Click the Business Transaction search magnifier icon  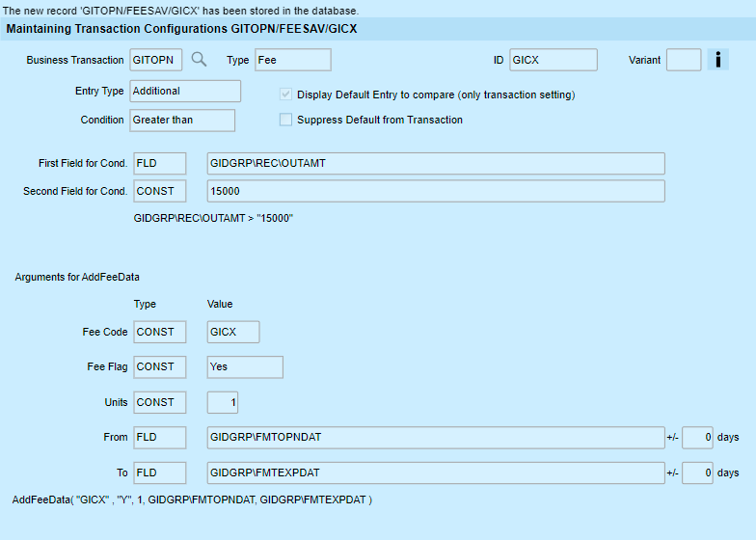click(199, 60)
